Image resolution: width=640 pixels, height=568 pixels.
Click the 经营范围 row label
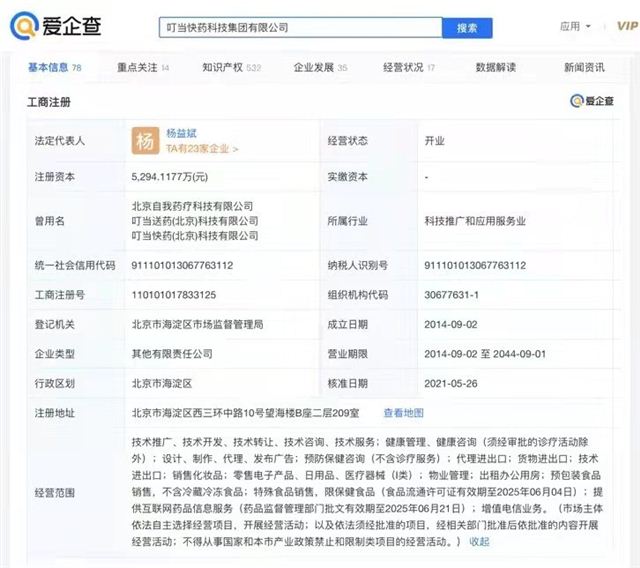click(x=55, y=493)
